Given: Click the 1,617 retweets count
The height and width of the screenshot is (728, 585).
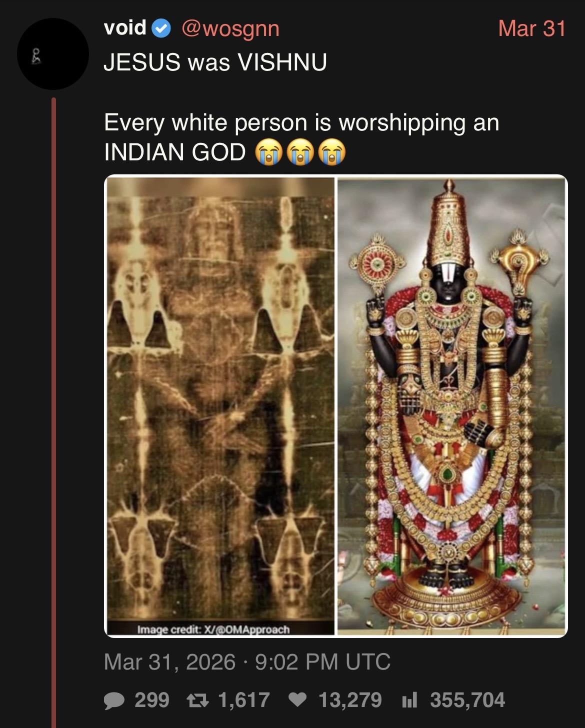Looking at the screenshot, I should coord(244,700).
